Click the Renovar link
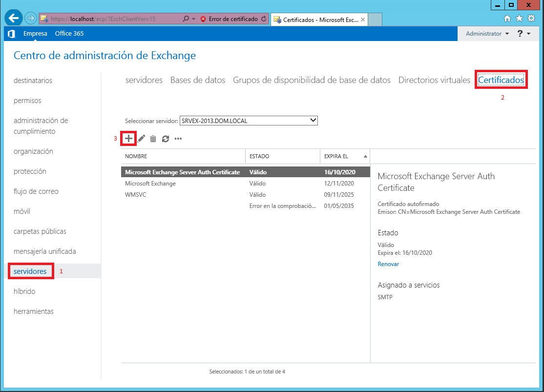This screenshot has width=544, height=392. point(388,264)
